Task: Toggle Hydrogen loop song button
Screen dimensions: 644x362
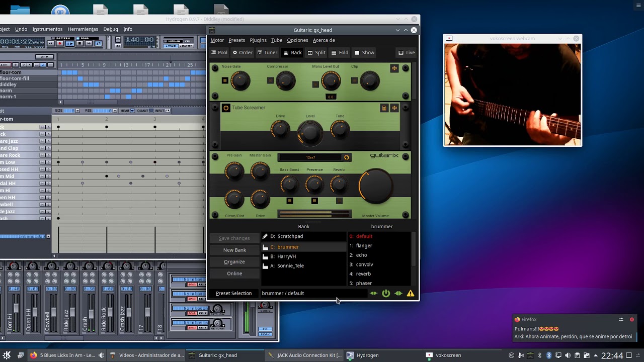Action: [98, 44]
